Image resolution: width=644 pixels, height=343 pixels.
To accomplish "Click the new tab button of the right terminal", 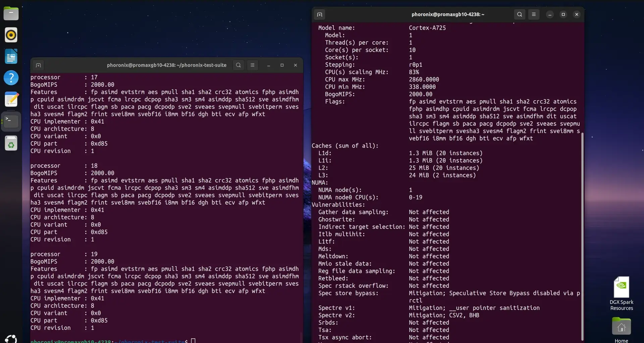I will tap(319, 14).
